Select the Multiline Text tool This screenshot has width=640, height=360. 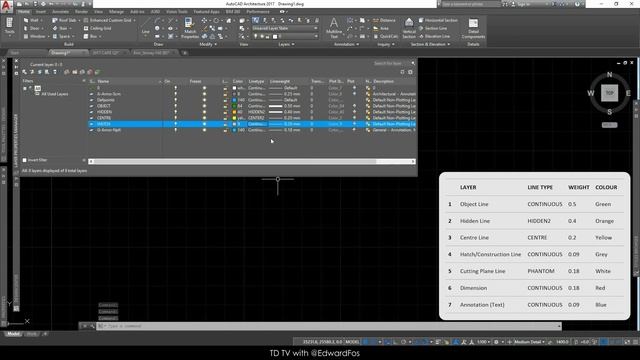point(334,28)
